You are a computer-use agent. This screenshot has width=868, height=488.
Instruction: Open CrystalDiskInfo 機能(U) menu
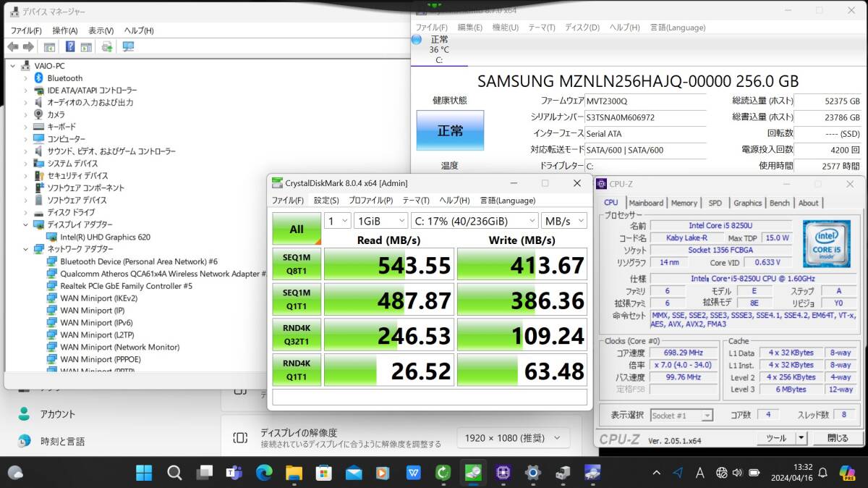[x=505, y=28]
